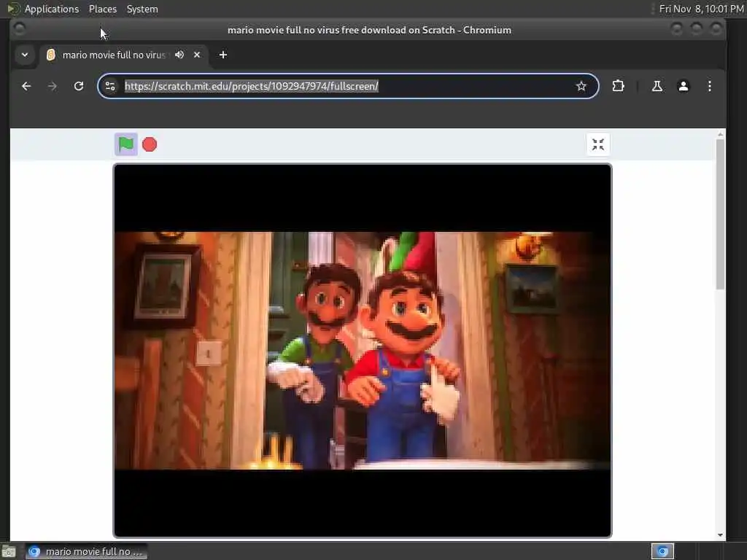Click the workspace switcher in bottom panel
747x560 pixels.
(x=662, y=551)
